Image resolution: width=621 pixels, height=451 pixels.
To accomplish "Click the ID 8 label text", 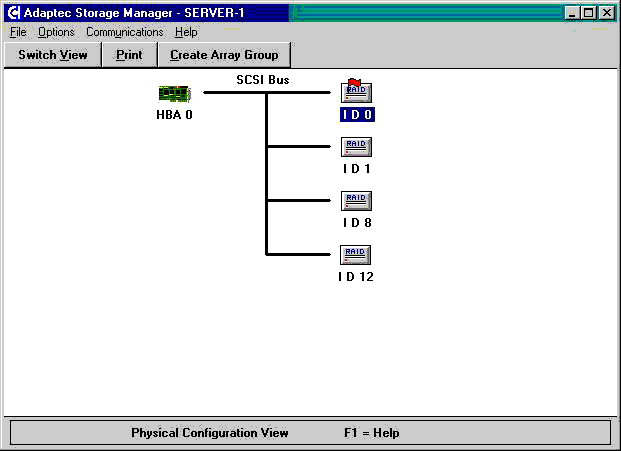I will (x=357, y=223).
